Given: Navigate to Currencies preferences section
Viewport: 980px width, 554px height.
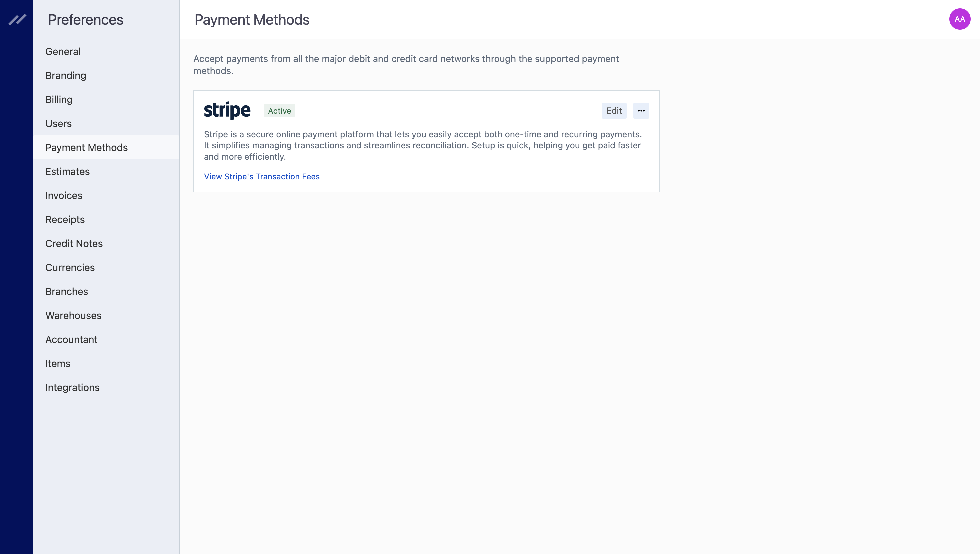Looking at the screenshot, I should (70, 267).
